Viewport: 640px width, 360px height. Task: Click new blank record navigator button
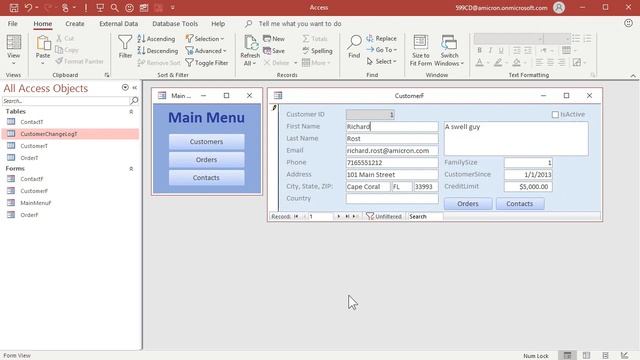coord(355,216)
